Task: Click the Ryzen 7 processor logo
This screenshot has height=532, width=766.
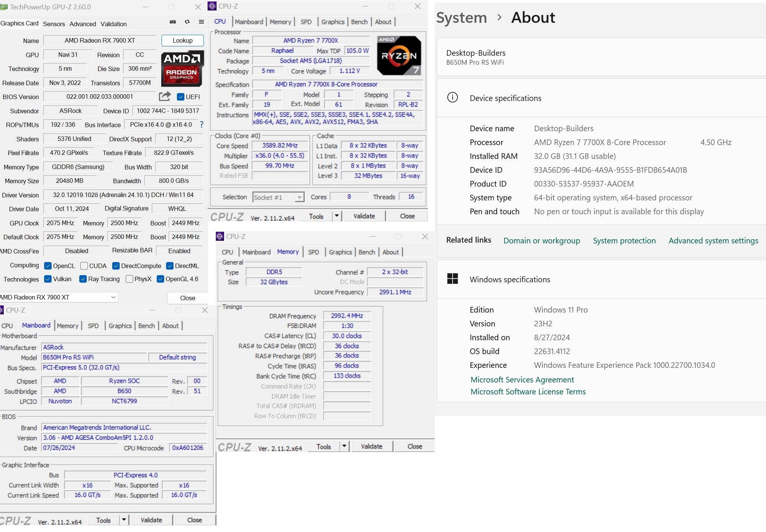Action: pyautogui.click(x=399, y=55)
